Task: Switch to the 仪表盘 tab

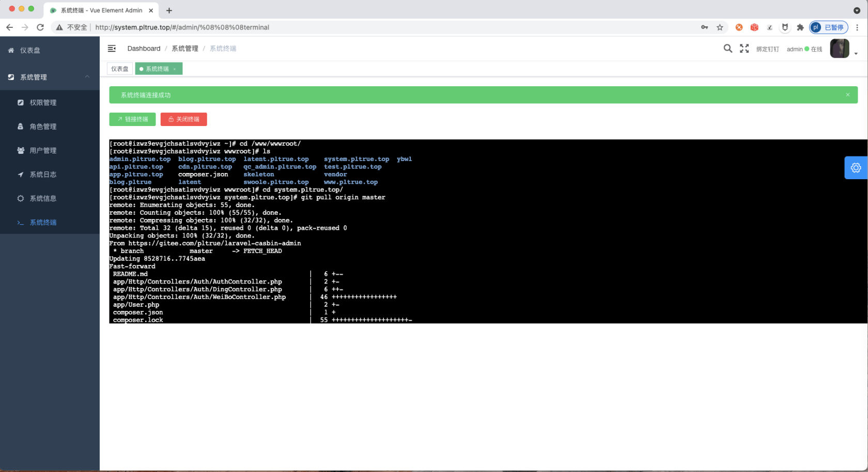Action: pos(119,68)
